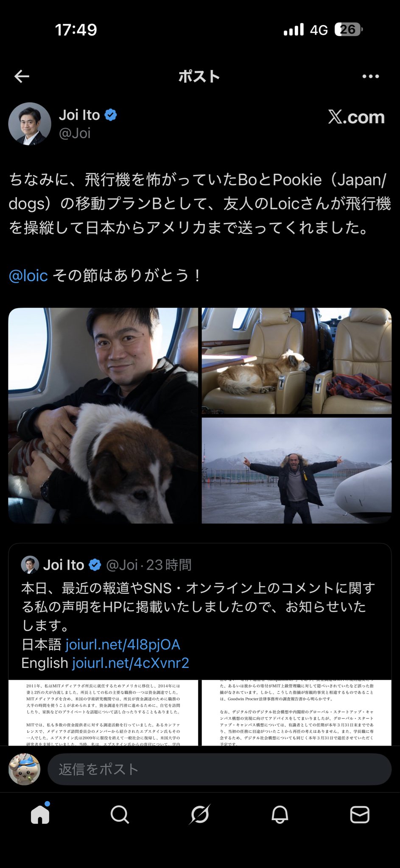Image resolution: width=400 pixels, height=868 pixels.
Task: View the photo of man with arms spread
Action: pos(297,470)
